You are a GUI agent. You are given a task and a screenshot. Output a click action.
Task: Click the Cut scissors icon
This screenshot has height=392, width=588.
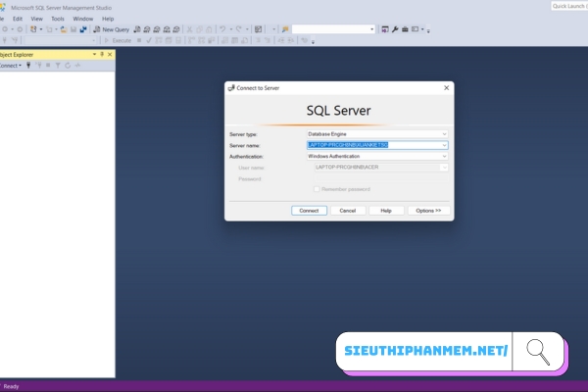[x=189, y=29]
